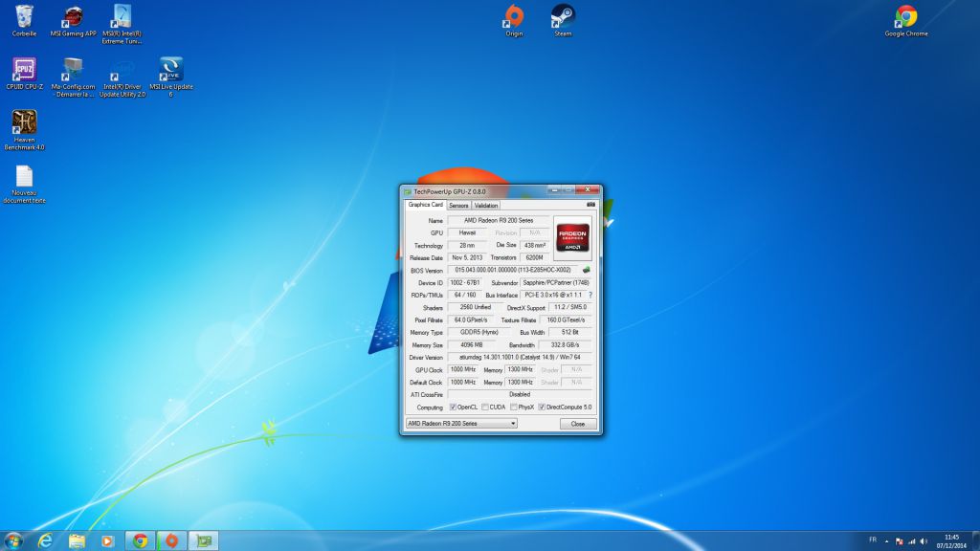Click the GPU-Z taskbar button

(203, 540)
